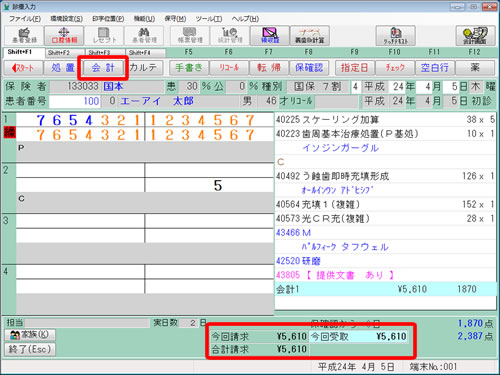Open the ツール(T) menu
The width and height of the screenshot is (500, 375).
pyautogui.click(x=209, y=19)
